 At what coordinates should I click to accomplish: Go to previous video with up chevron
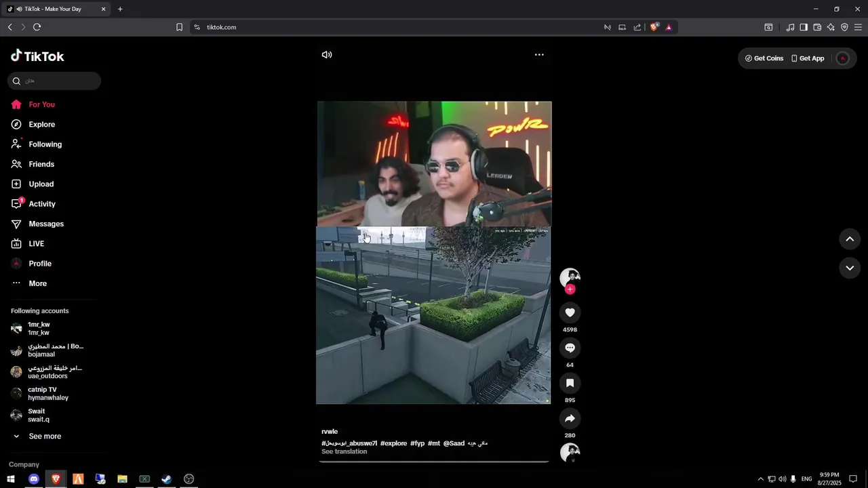[850, 239]
